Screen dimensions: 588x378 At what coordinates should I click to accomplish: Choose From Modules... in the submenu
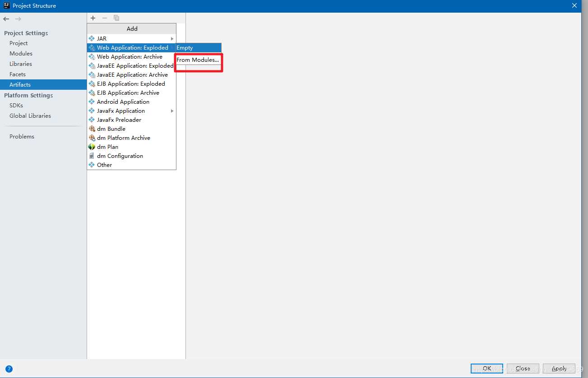(198, 60)
